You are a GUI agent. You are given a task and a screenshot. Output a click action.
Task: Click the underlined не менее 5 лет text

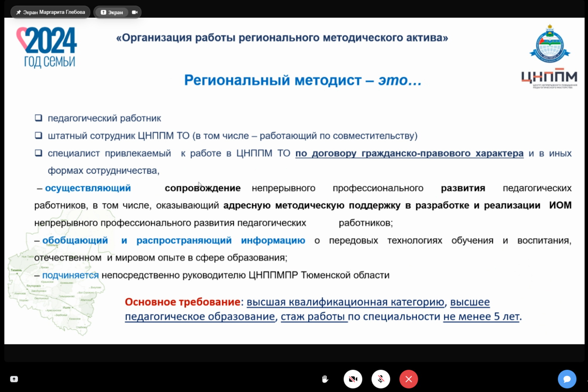pos(481,316)
